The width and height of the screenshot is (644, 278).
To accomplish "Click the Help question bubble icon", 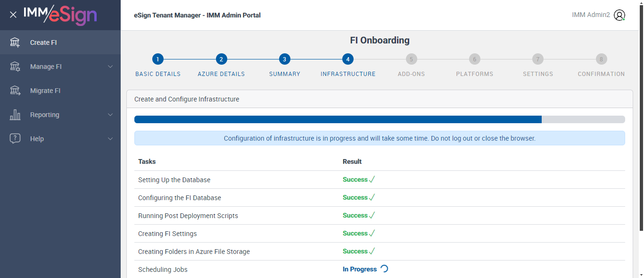I will click(x=15, y=139).
